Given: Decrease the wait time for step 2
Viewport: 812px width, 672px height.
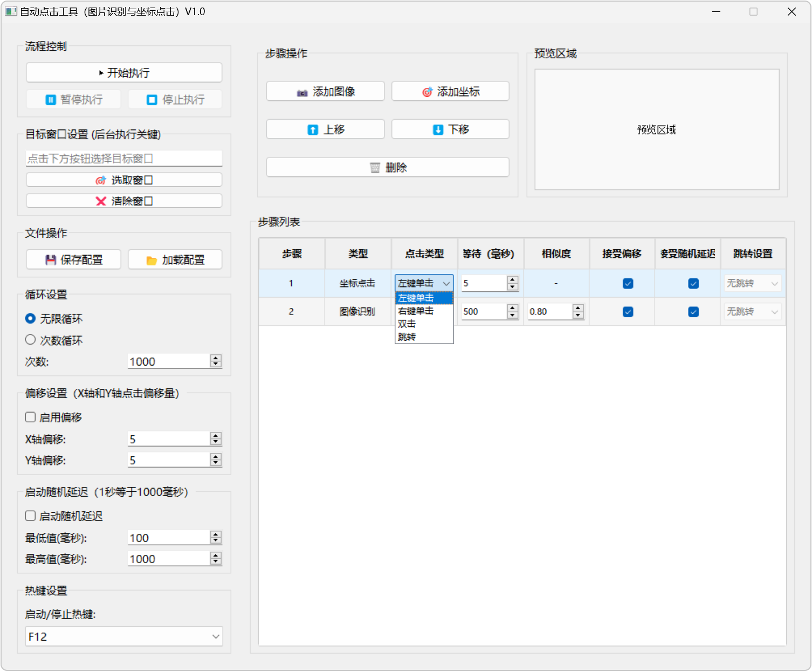Looking at the screenshot, I should 513,315.
